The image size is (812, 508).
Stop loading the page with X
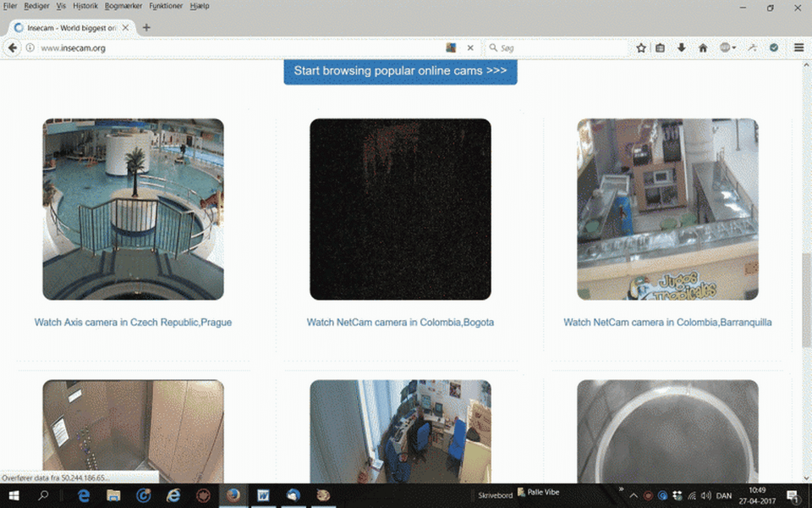470,48
